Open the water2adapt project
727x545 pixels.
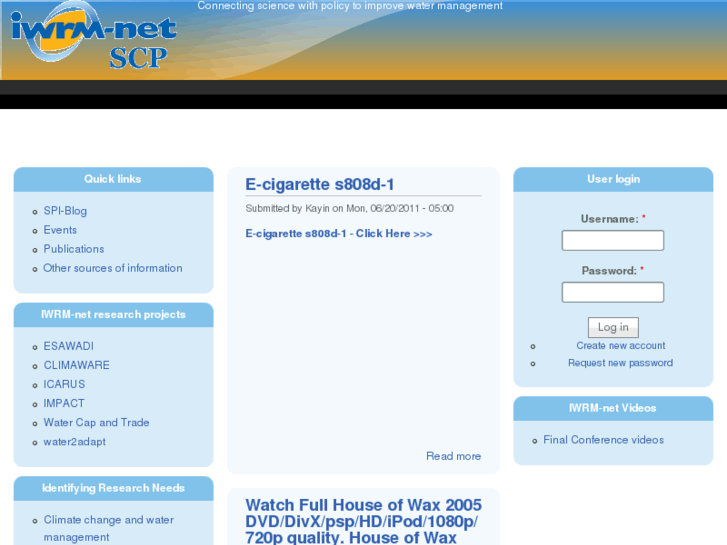75,442
